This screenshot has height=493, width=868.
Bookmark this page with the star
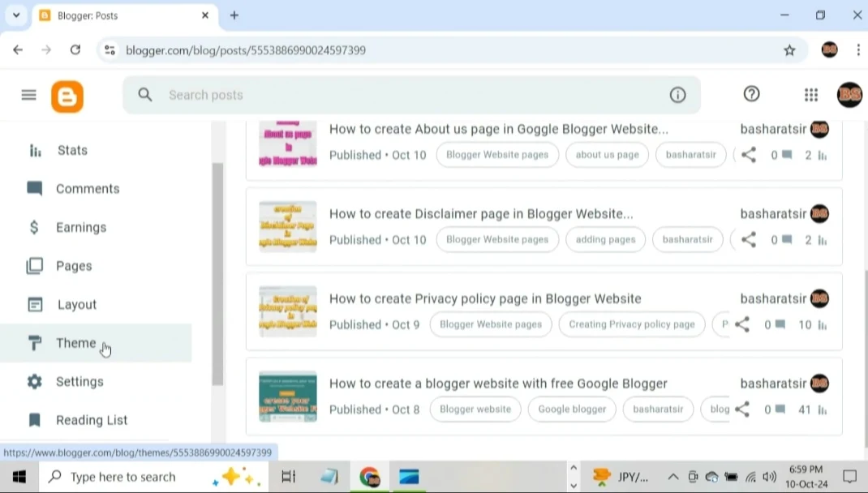click(789, 50)
